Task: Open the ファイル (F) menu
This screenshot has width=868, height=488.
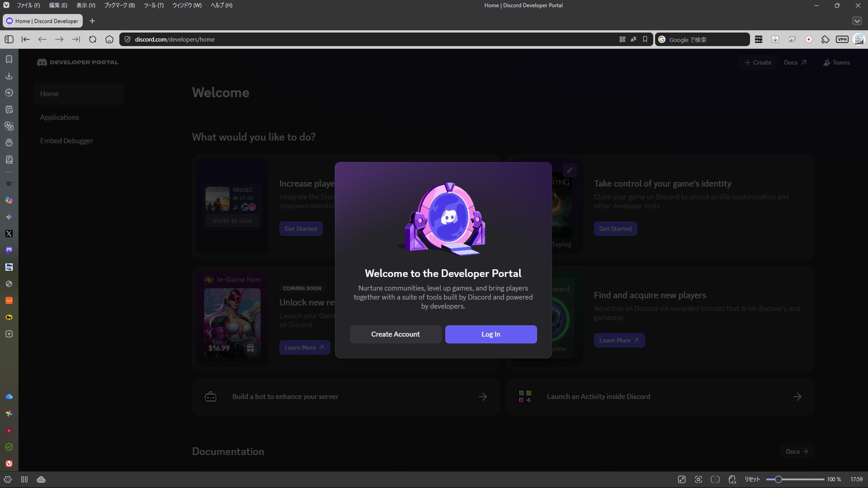Action: [28, 5]
